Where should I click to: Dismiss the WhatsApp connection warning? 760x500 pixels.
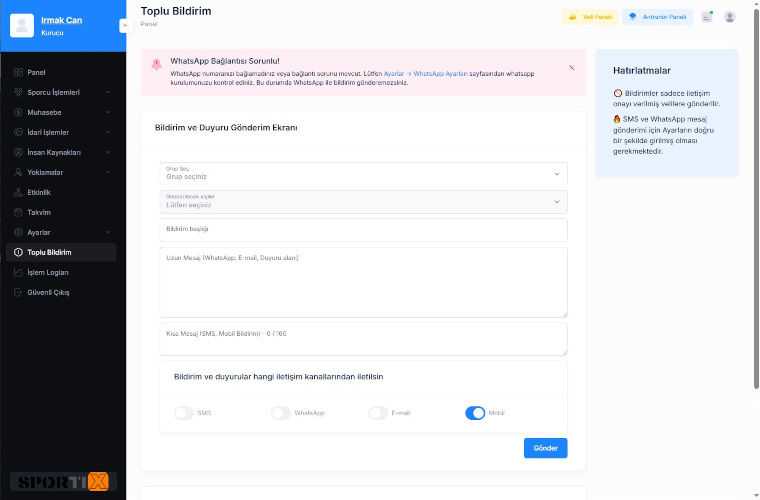click(x=571, y=68)
